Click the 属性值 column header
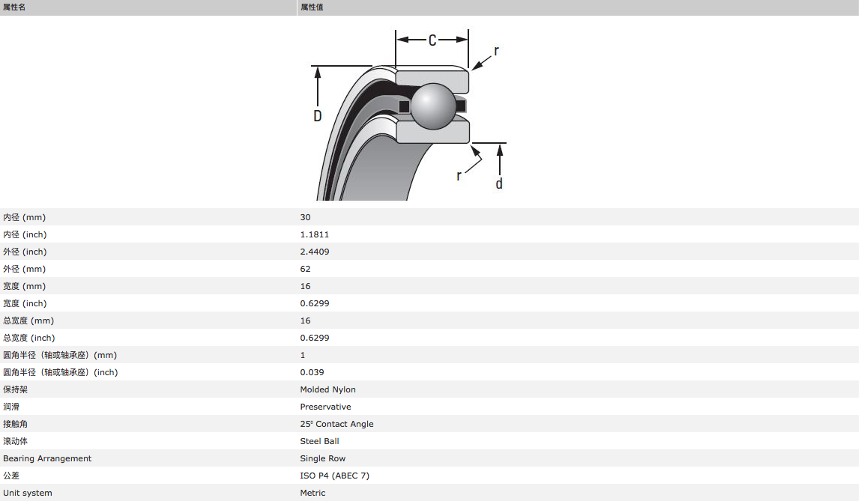The image size is (864, 504). (x=312, y=7)
